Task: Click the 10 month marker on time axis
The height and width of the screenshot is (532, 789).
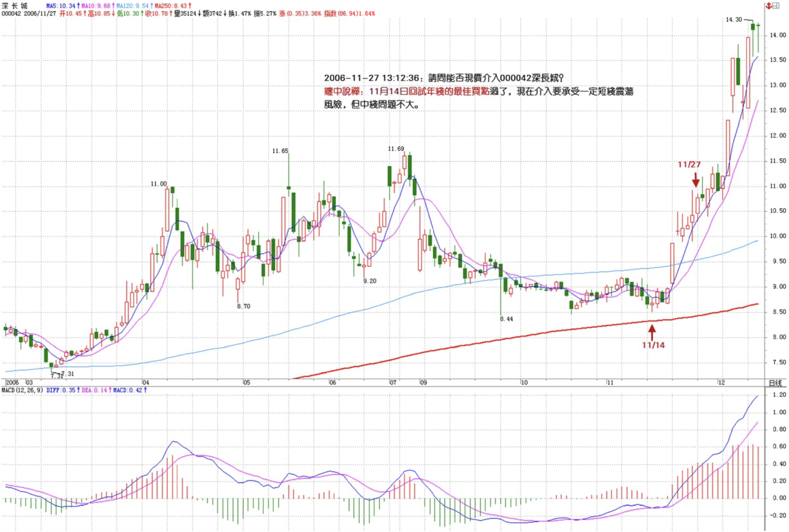Action: pos(524,382)
